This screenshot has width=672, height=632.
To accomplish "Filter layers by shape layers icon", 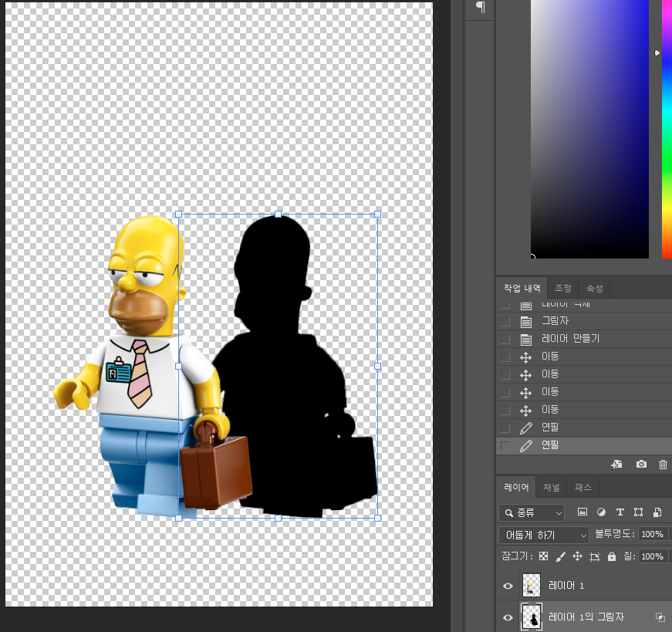I will (x=638, y=512).
